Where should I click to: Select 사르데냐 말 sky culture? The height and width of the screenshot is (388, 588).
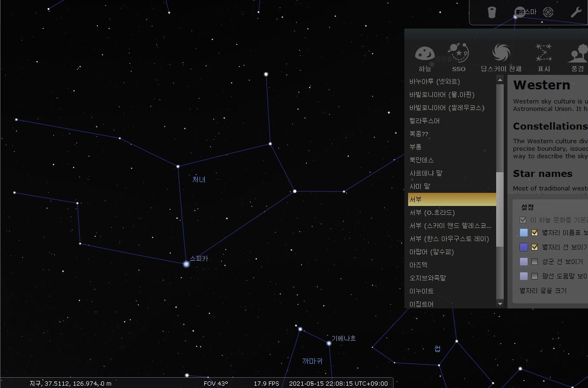pyautogui.click(x=452, y=173)
